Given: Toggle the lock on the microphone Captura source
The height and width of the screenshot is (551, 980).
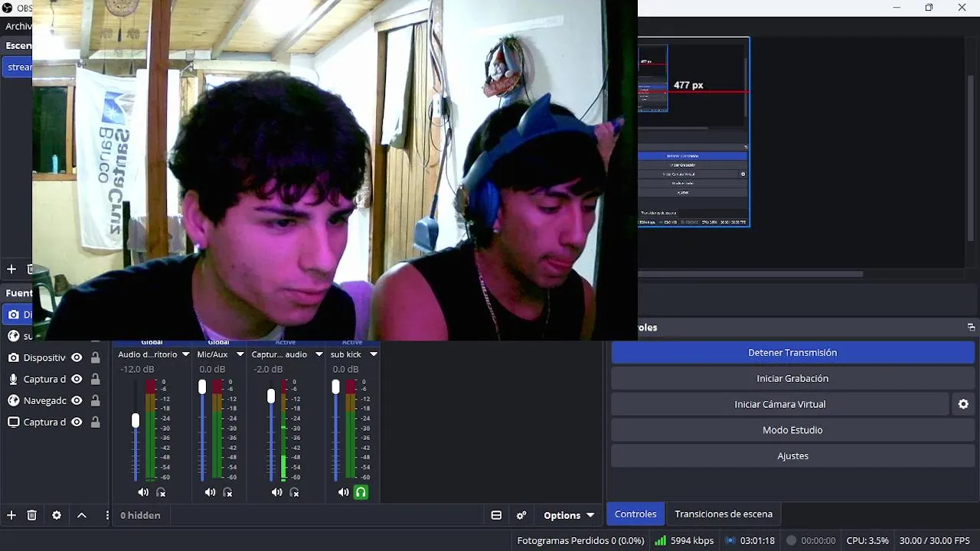Looking at the screenshot, I should coord(95,379).
